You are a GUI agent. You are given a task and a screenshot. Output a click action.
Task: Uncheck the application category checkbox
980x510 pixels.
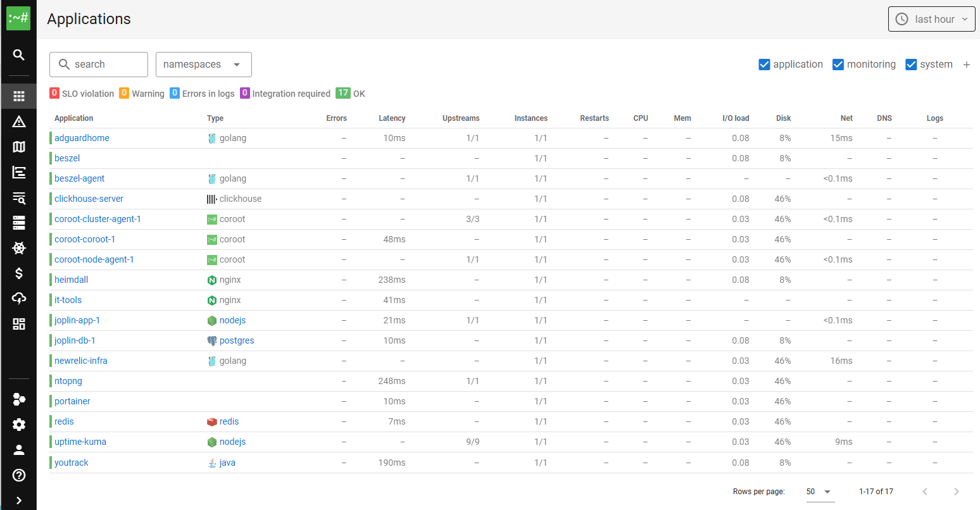[x=764, y=65]
